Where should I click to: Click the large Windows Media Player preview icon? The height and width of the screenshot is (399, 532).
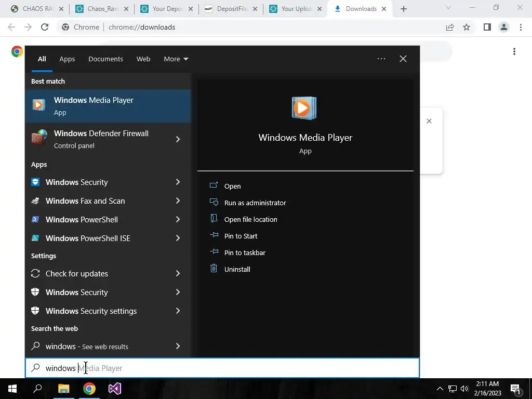point(304,108)
